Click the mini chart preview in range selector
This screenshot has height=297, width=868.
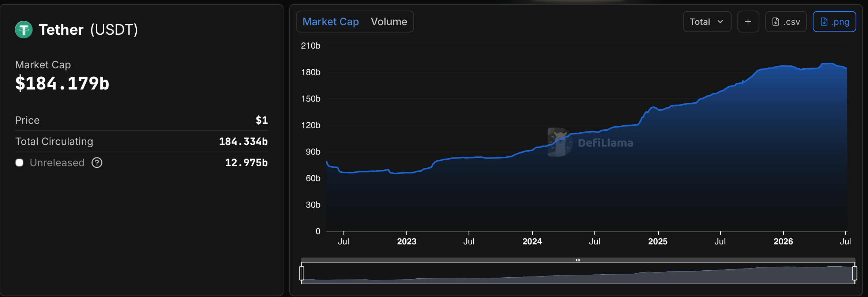coord(578,273)
